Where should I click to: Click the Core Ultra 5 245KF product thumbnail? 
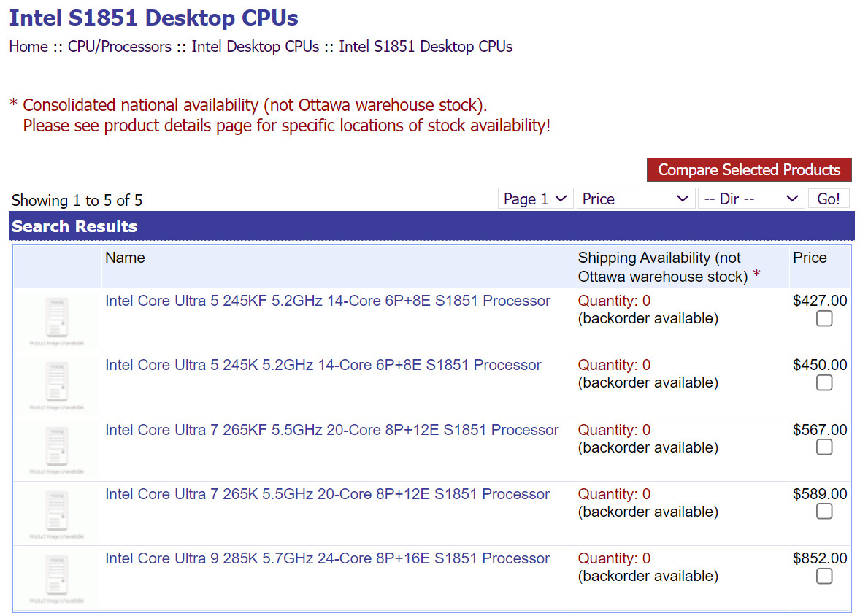[x=57, y=320]
